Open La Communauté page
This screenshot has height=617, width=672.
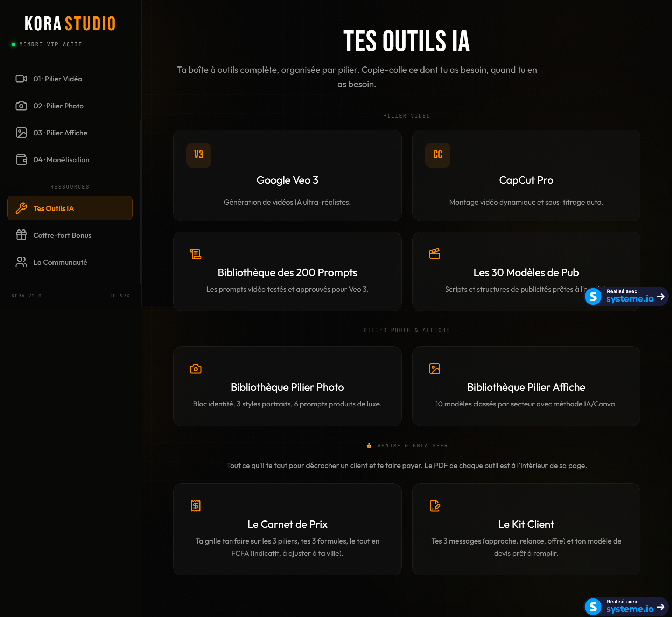pyautogui.click(x=70, y=262)
